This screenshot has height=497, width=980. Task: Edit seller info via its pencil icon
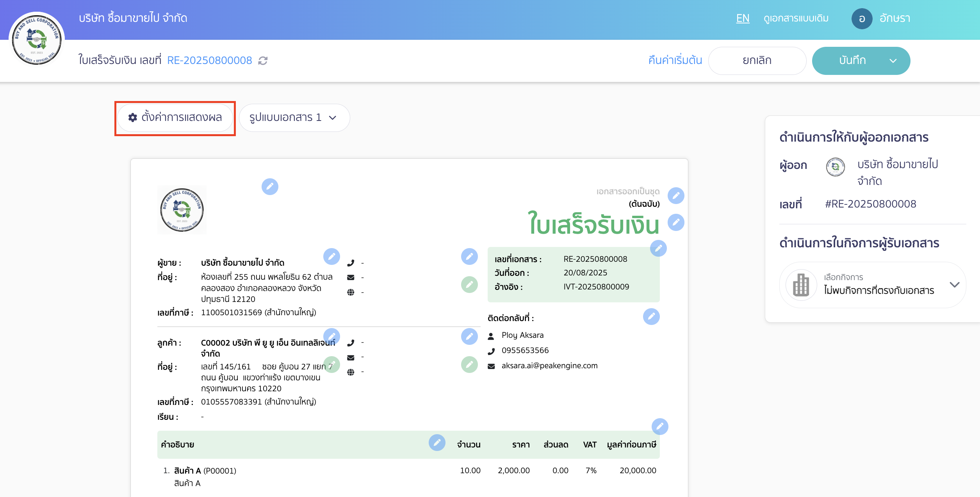(x=332, y=257)
